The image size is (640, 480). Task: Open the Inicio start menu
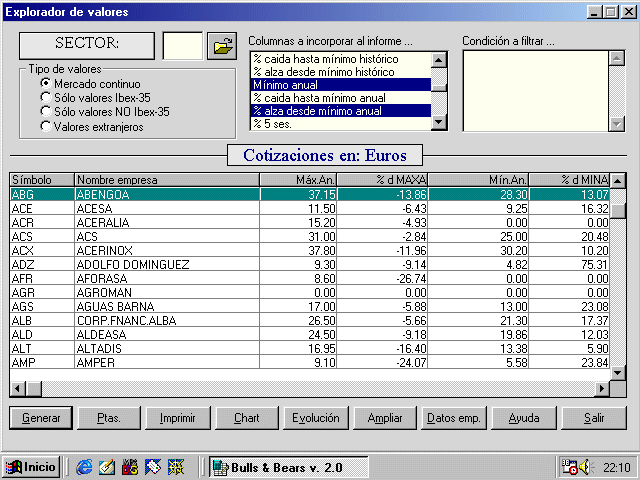tap(31, 467)
